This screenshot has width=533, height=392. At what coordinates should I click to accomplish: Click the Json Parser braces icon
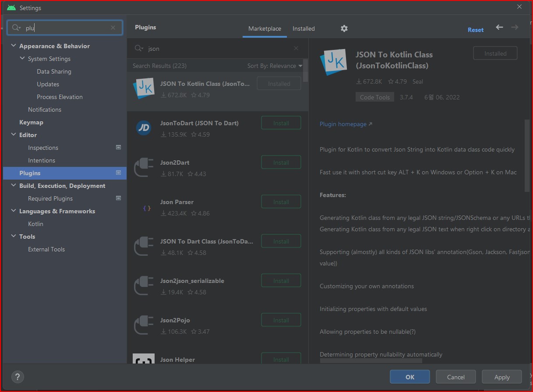147,208
